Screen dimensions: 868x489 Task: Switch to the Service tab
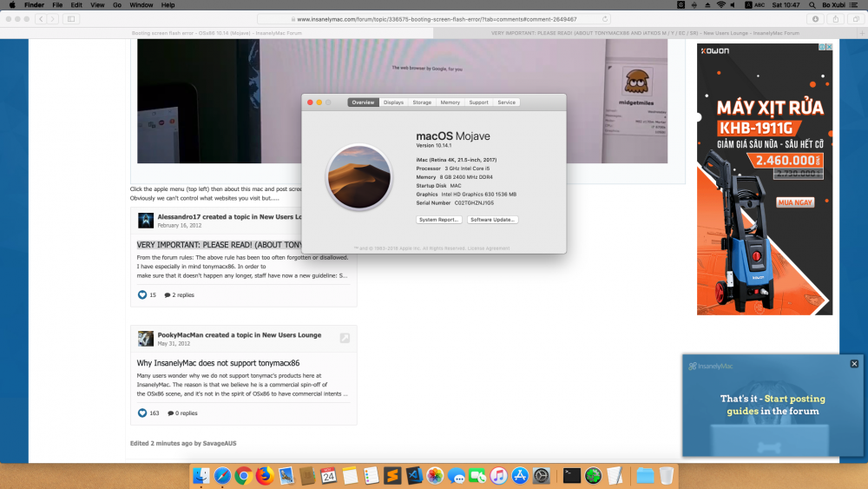(x=507, y=102)
